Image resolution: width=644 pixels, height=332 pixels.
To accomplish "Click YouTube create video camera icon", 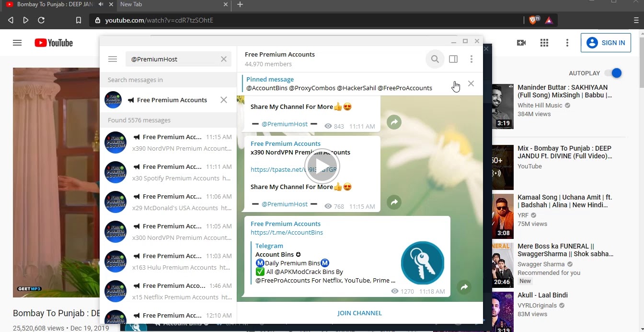I will coord(521,43).
